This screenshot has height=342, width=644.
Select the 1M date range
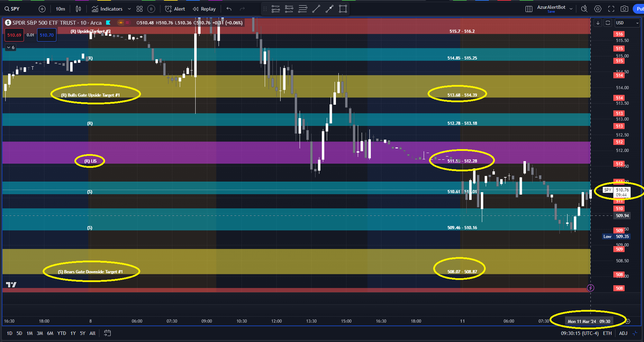(30, 333)
